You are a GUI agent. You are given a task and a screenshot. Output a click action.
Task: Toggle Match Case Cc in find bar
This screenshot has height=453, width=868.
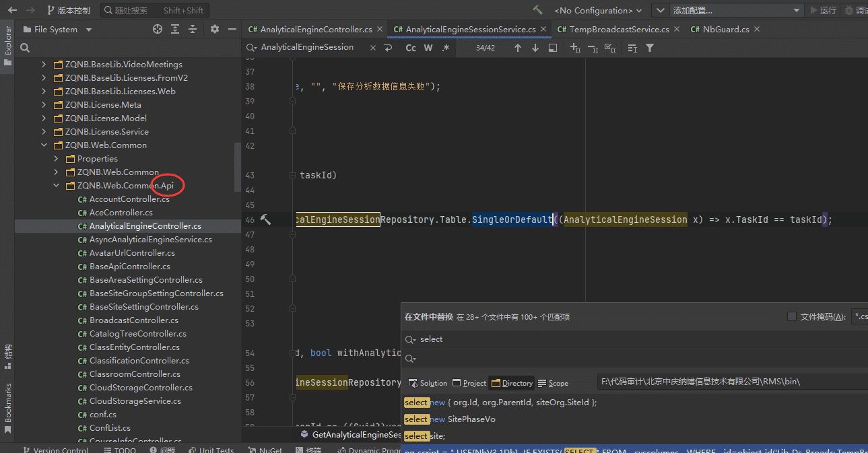[x=411, y=48]
